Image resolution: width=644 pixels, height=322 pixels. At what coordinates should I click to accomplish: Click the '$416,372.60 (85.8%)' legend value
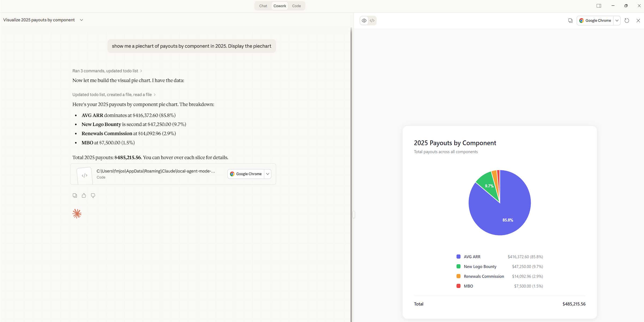(x=525, y=257)
